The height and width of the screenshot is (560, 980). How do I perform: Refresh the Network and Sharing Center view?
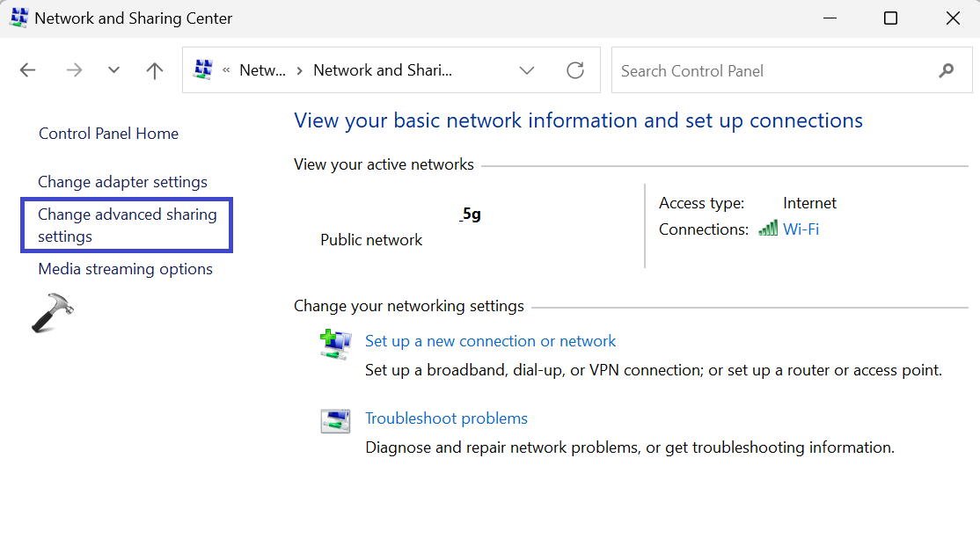click(x=575, y=70)
